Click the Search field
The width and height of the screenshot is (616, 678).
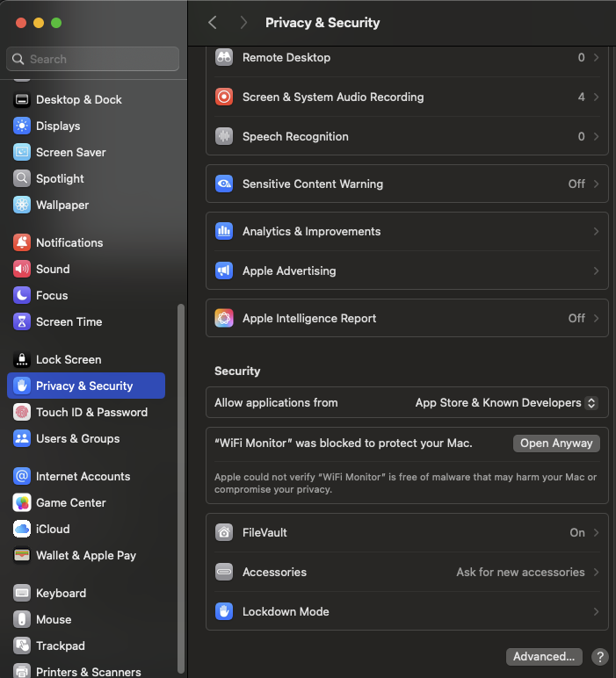tap(92, 59)
